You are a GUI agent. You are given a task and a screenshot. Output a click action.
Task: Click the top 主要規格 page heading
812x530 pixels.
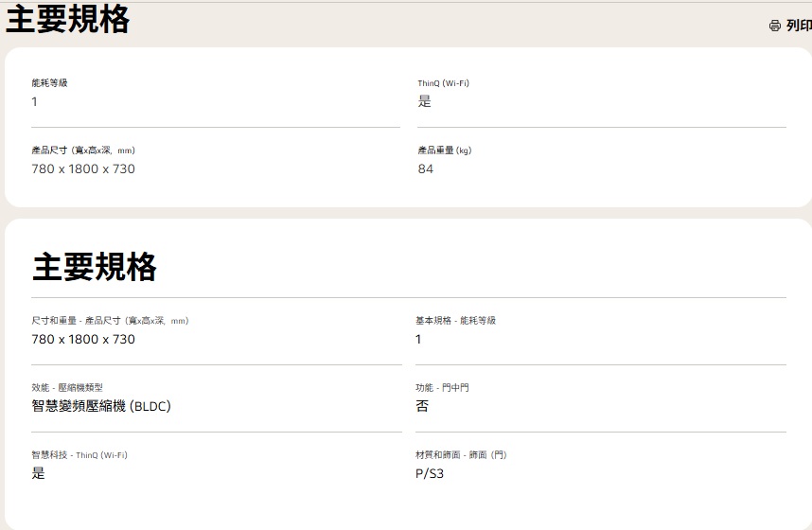(x=67, y=19)
